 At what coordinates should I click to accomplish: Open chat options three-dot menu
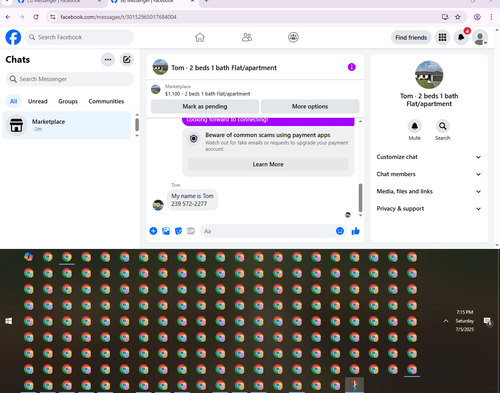coord(108,60)
